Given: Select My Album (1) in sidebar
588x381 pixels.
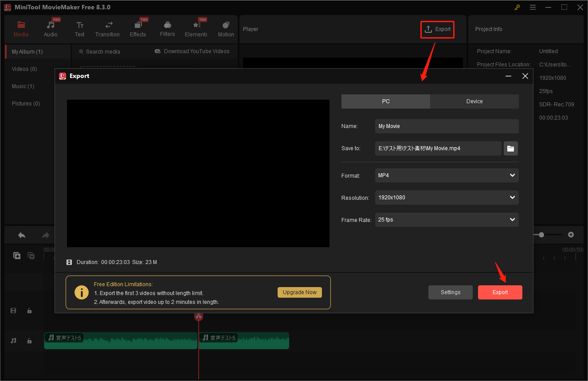Looking at the screenshot, I should [x=38, y=52].
